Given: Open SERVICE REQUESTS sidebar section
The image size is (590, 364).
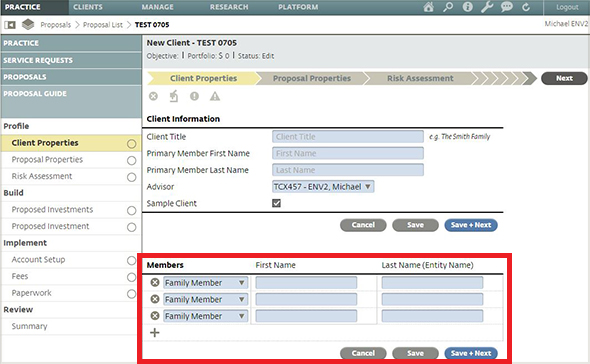Looking at the screenshot, I should pyautogui.click(x=71, y=60).
